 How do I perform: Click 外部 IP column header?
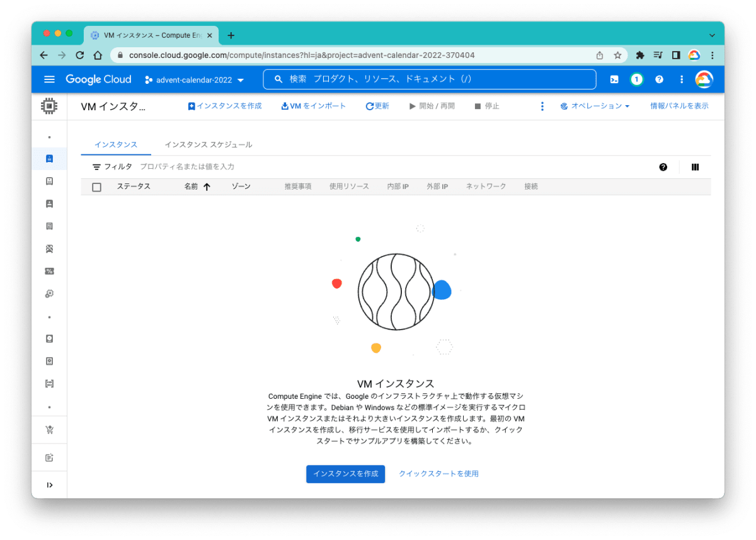pos(437,187)
